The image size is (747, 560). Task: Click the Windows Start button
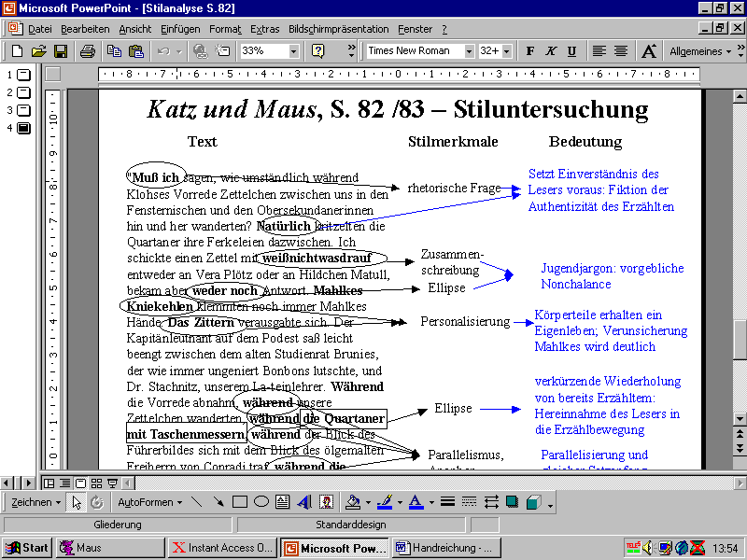(27, 548)
